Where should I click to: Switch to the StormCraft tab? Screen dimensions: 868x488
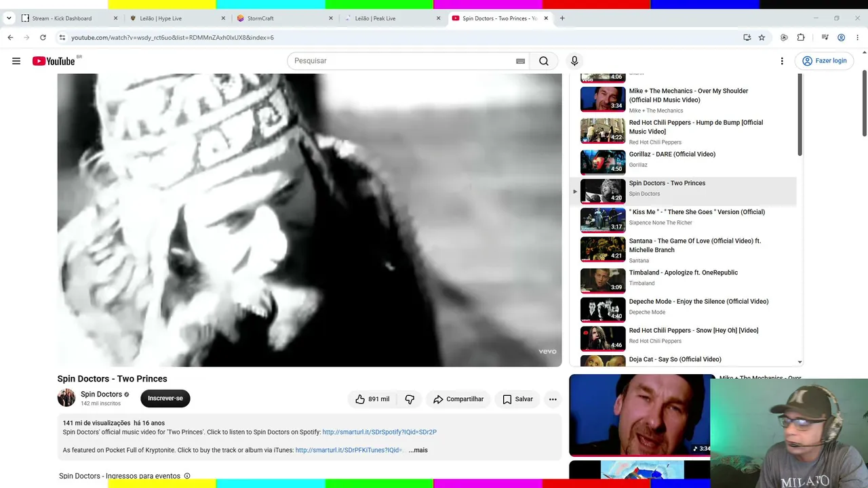pos(283,18)
